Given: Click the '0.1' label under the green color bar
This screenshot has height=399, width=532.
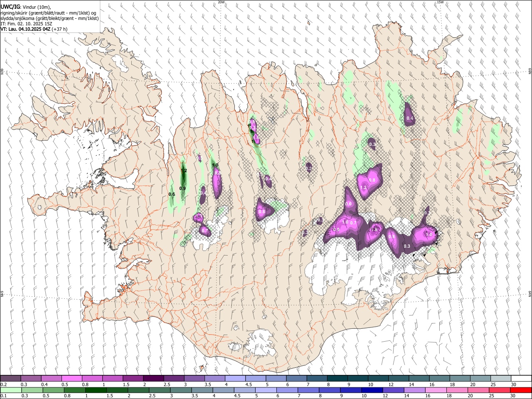Looking at the screenshot, I should pos(3,396).
